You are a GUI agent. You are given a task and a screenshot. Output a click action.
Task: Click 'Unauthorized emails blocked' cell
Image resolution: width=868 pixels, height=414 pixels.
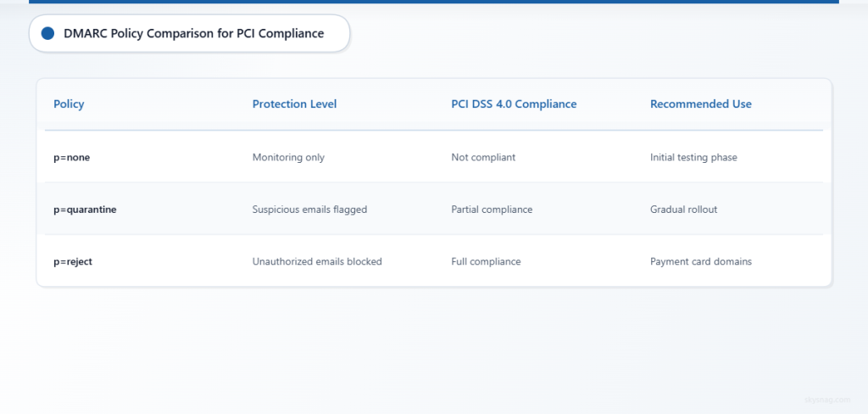coord(317,261)
